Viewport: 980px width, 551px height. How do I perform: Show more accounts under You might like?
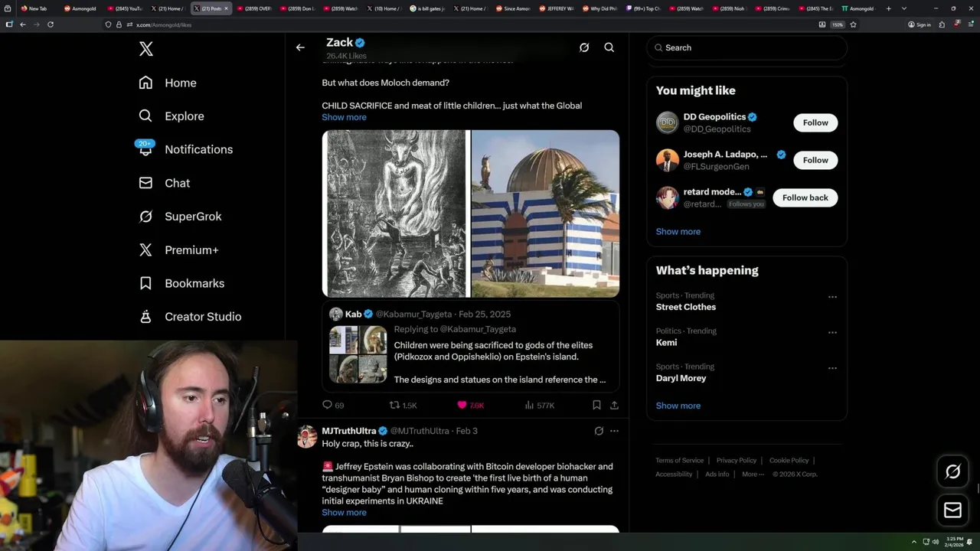(x=678, y=231)
